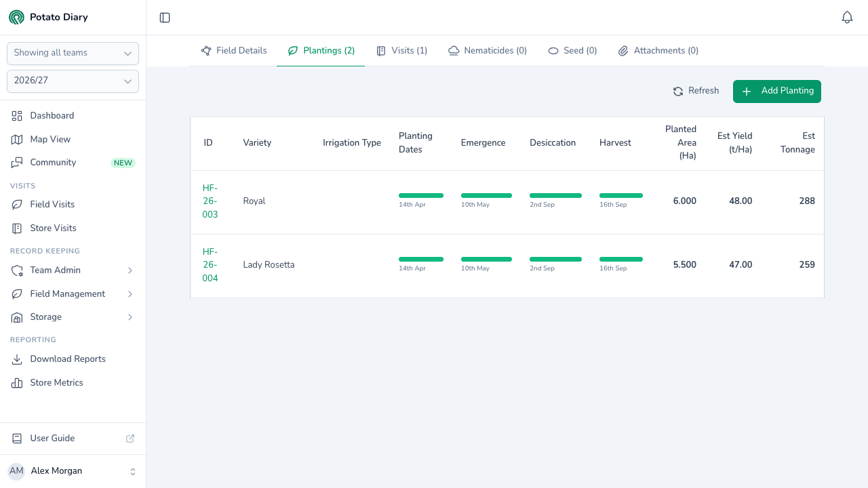Click the Add Planting button
This screenshot has width=868, height=488.
(x=777, y=91)
